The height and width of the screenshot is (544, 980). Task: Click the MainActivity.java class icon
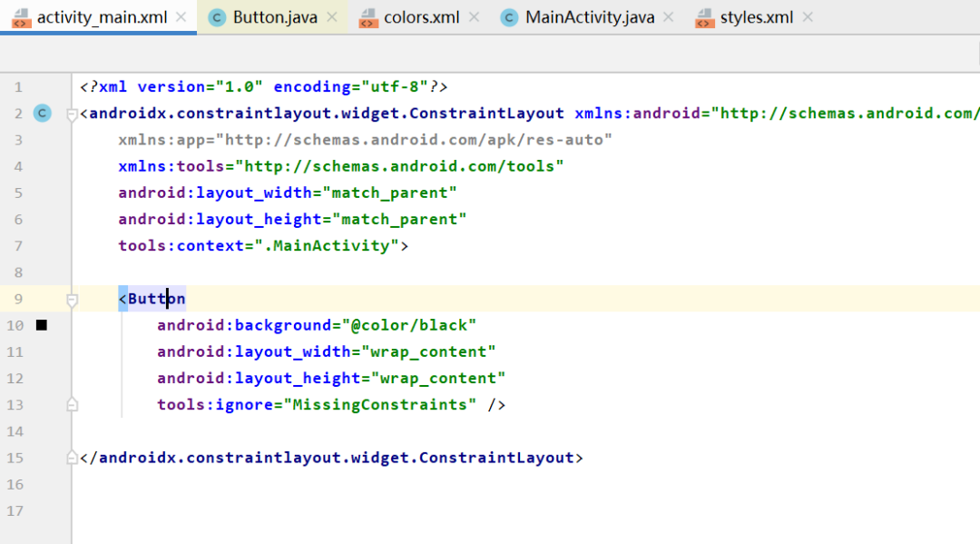[509, 18]
